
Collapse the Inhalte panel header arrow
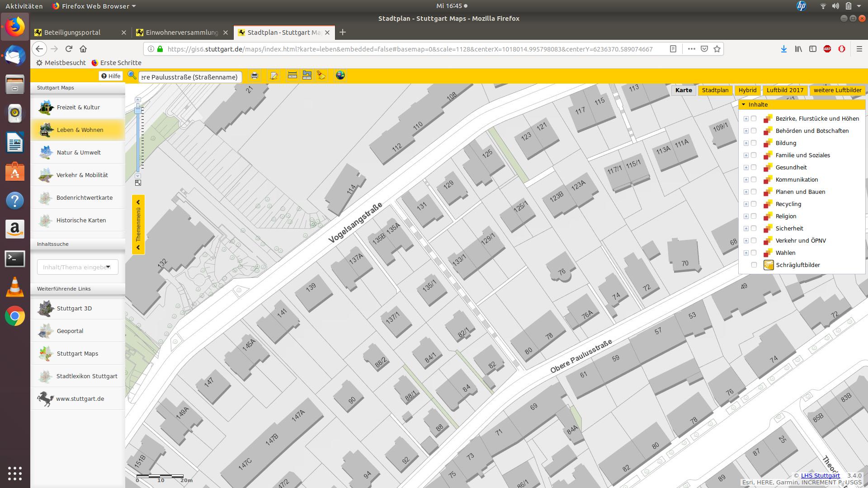coord(744,104)
